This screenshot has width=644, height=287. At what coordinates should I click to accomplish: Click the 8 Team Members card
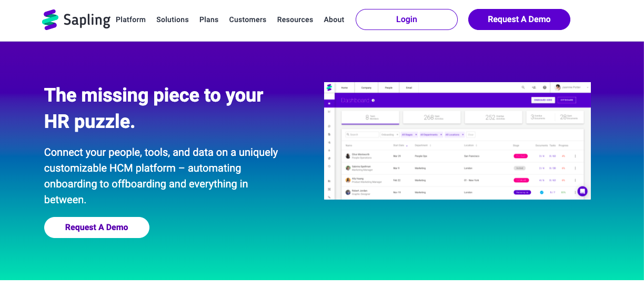point(370,117)
